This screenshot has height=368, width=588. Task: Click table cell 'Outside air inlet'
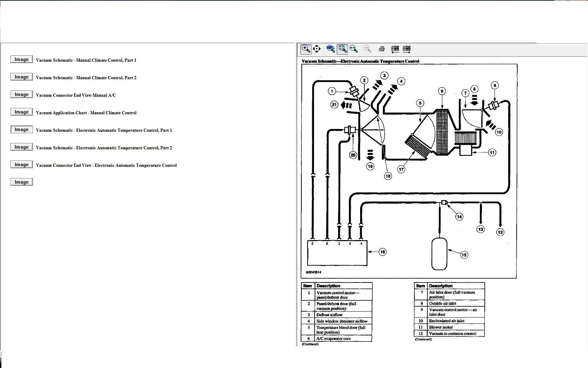point(456,303)
